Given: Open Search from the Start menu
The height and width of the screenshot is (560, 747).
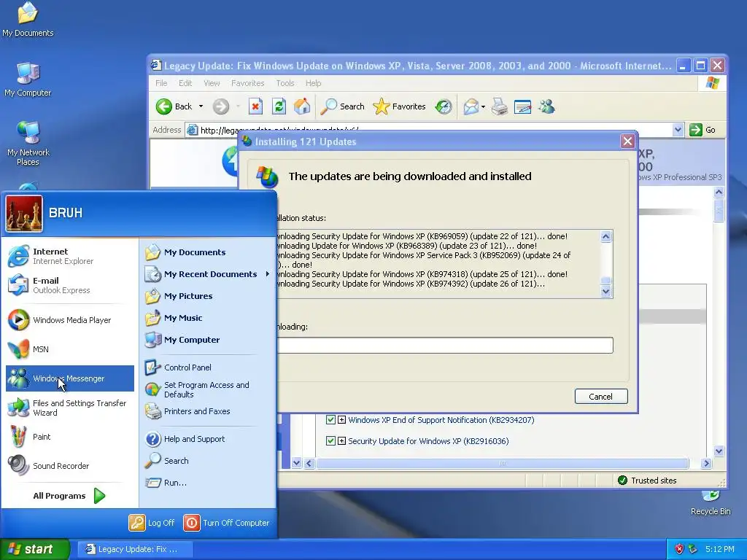Looking at the screenshot, I should pyautogui.click(x=208, y=461).
